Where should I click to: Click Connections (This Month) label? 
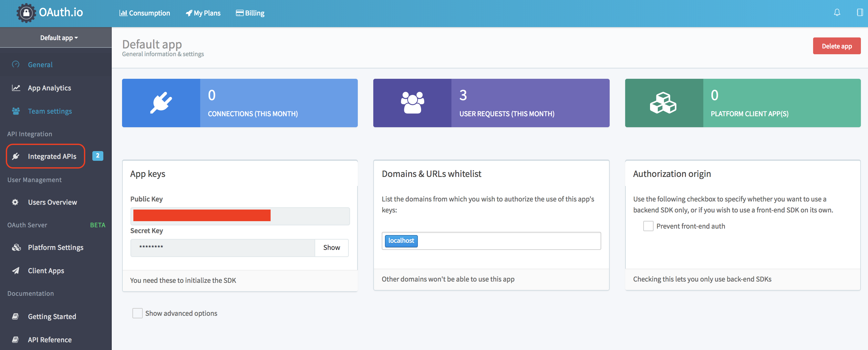pos(253,114)
